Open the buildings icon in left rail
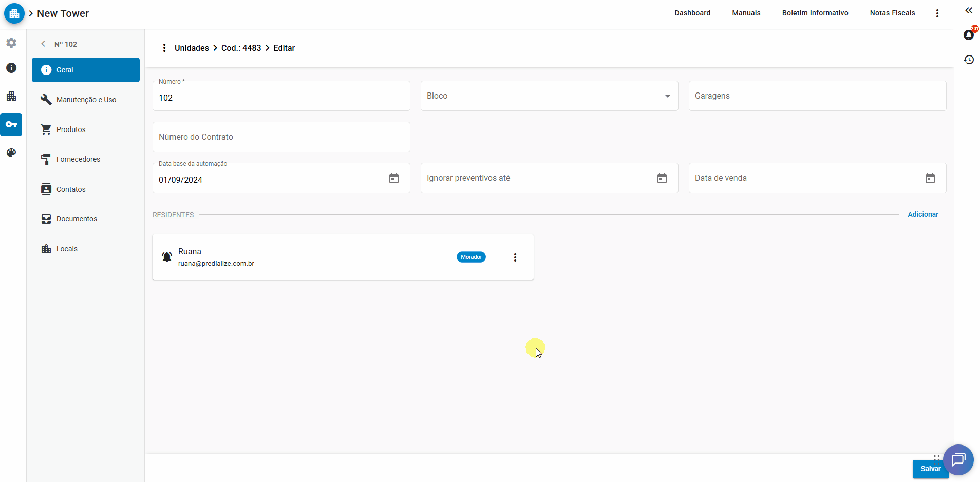Screen dimensions: 980x482 [11, 96]
